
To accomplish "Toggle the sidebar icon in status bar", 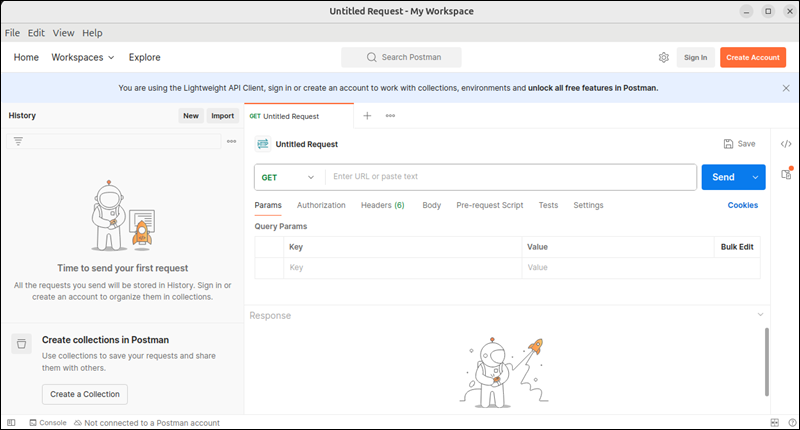I will pyautogui.click(x=11, y=423).
